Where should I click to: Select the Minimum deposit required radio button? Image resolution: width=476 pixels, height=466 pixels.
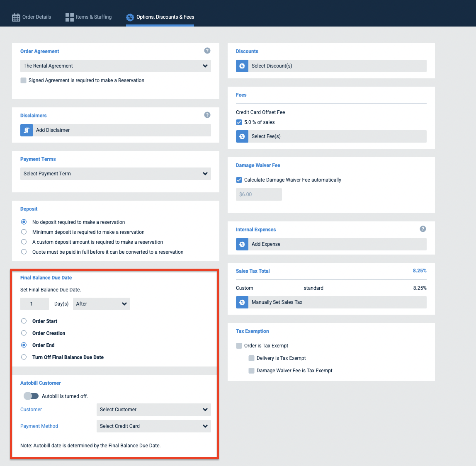24,232
